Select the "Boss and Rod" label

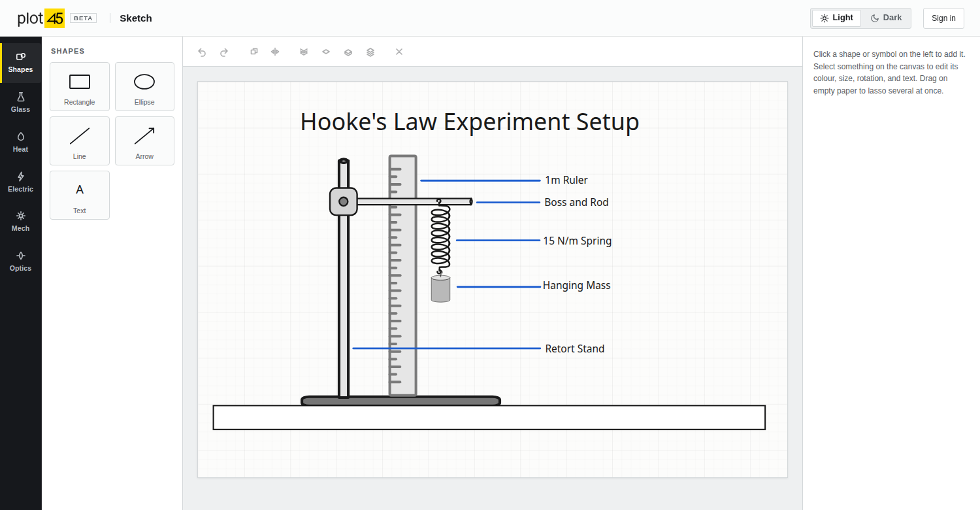(576, 203)
